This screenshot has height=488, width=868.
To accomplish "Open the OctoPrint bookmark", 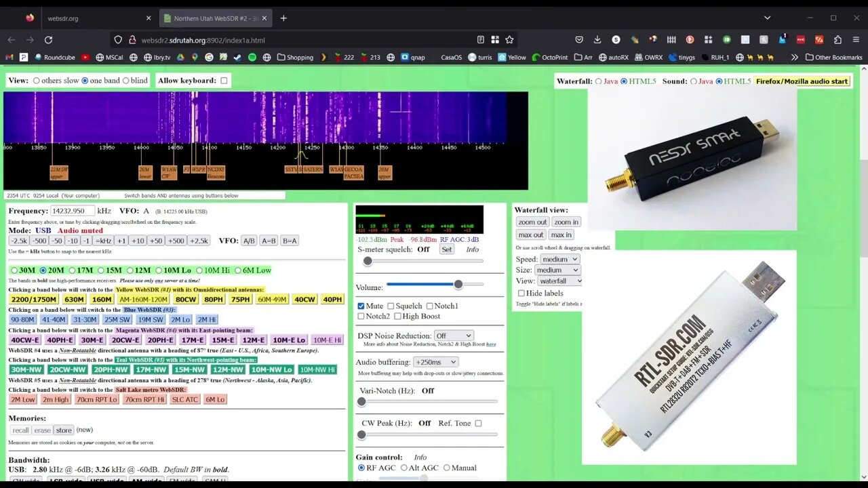I will tap(550, 58).
